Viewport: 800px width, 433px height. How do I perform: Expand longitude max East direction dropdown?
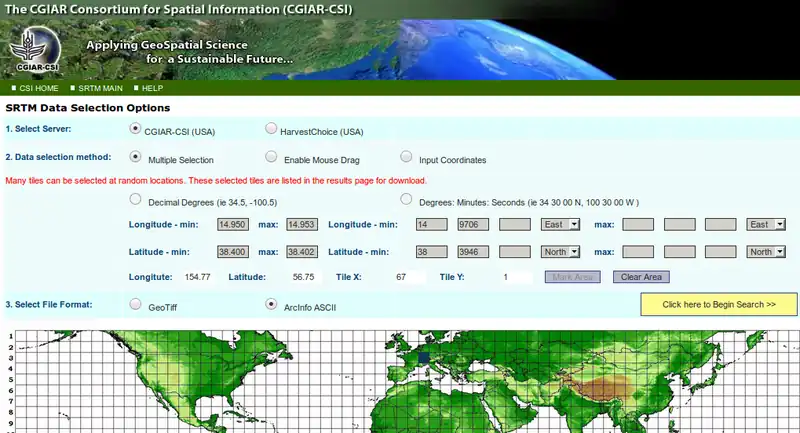766,225
